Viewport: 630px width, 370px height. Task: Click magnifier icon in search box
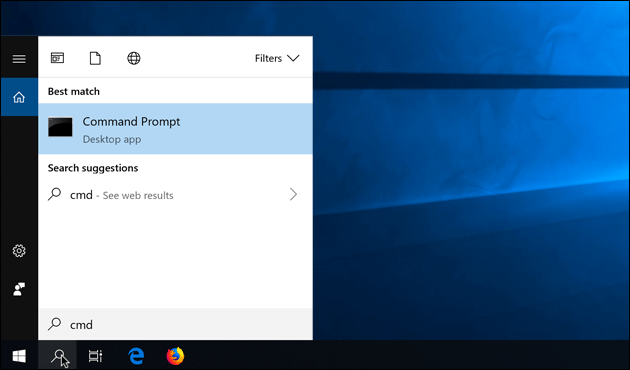coord(54,324)
